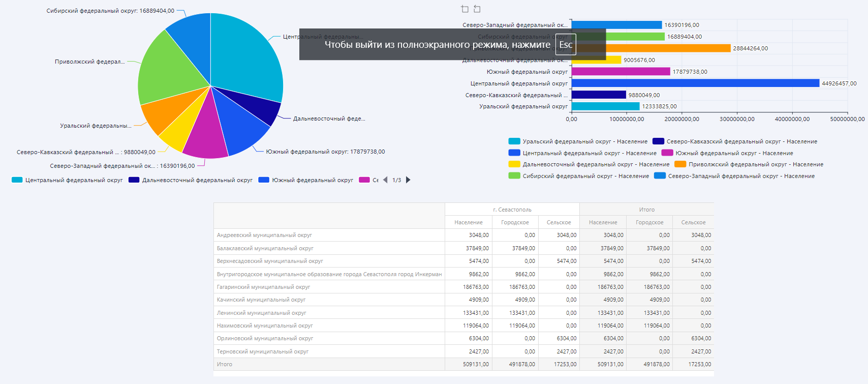Click the longest blue bar valued 44926457,00
868x384 pixels.
[x=695, y=83]
